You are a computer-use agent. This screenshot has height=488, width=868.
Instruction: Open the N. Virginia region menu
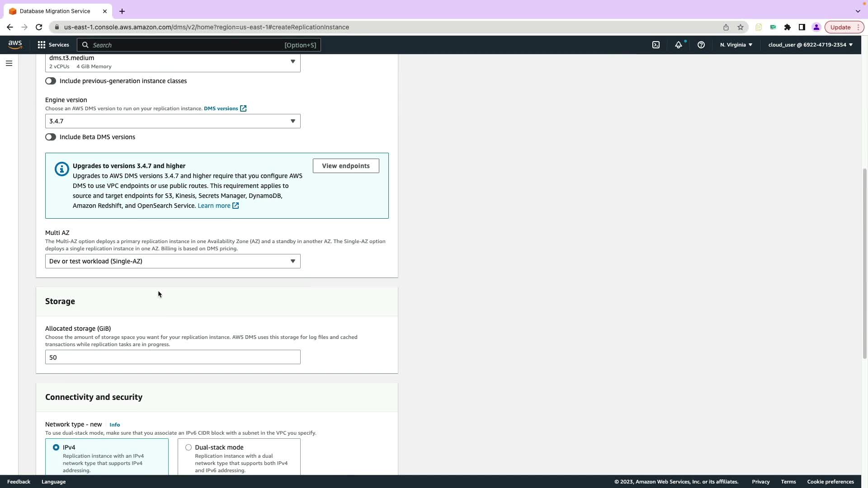pyautogui.click(x=736, y=45)
